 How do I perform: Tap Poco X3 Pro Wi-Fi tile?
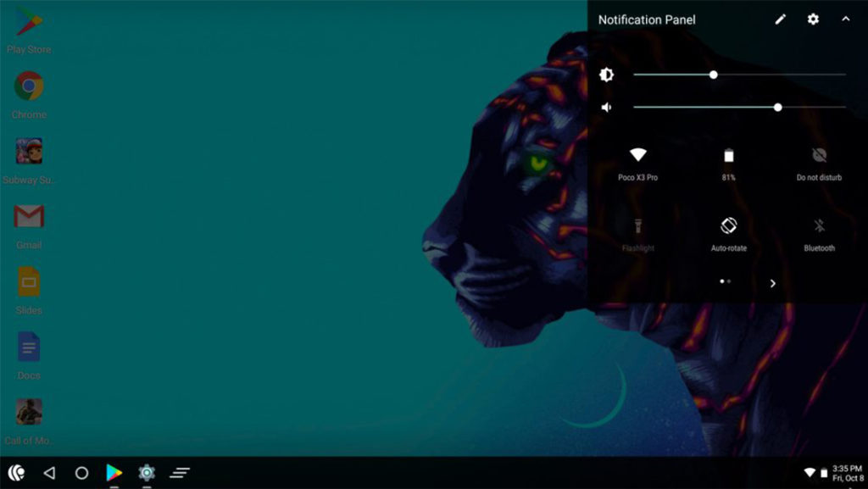[637, 163]
